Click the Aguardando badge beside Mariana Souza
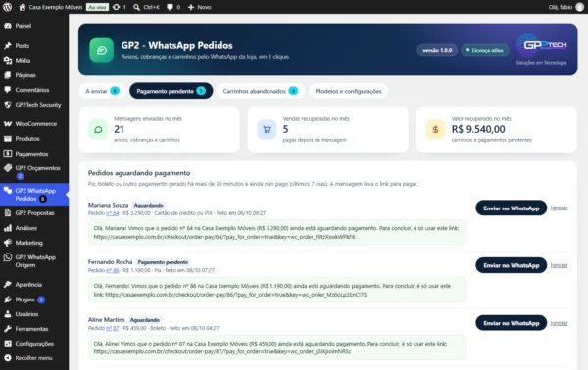 (x=149, y=205)
